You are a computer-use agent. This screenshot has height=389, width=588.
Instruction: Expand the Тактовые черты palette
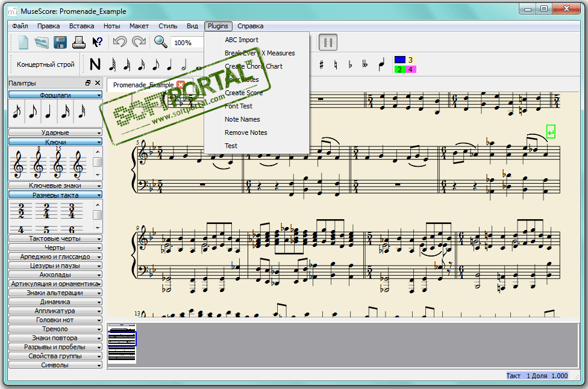click(55, 238)
